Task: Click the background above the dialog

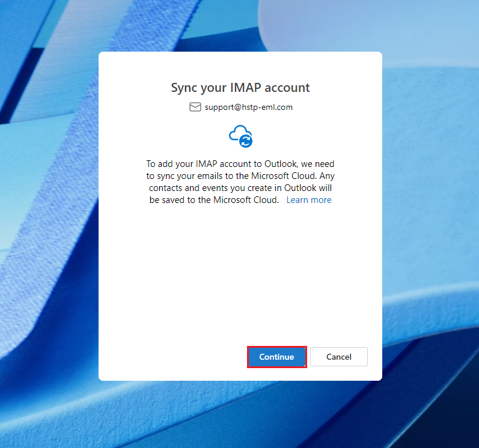Action: [240, 24]
